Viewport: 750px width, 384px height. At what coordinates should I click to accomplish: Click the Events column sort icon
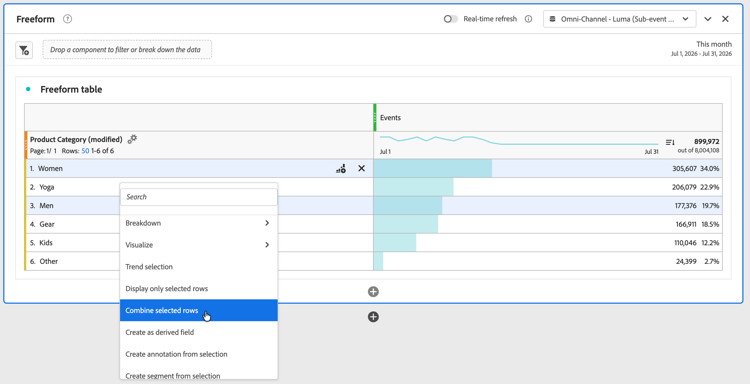(670, 142)
